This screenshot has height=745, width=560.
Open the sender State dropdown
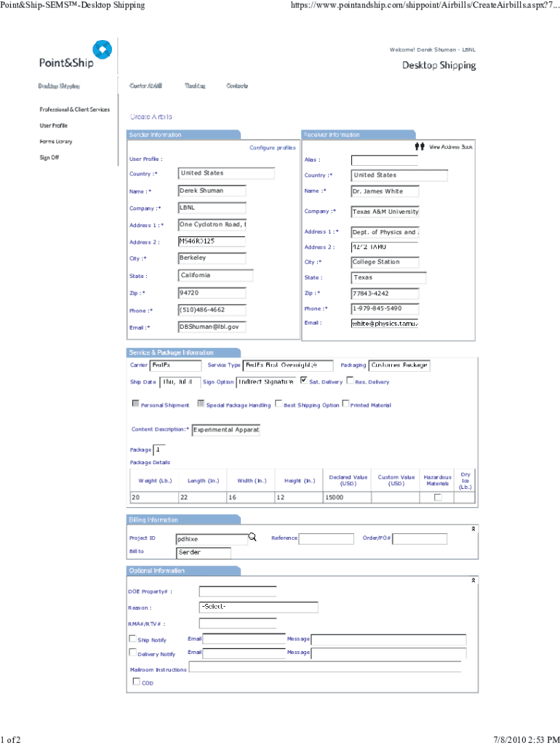(x=216, y=276)
